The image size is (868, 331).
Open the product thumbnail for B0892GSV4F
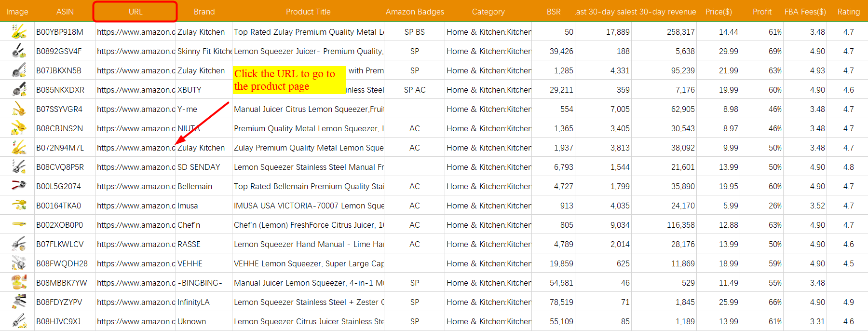point(19,51)
